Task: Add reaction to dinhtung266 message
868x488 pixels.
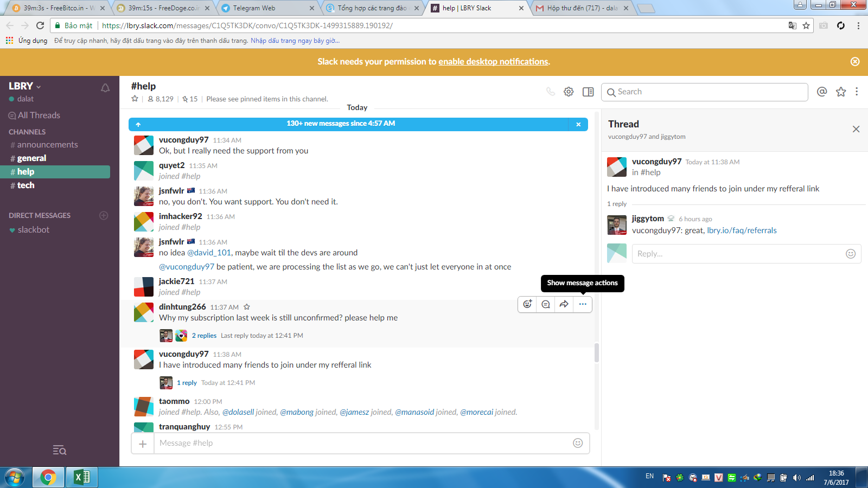Action: (x=527, y=304)
